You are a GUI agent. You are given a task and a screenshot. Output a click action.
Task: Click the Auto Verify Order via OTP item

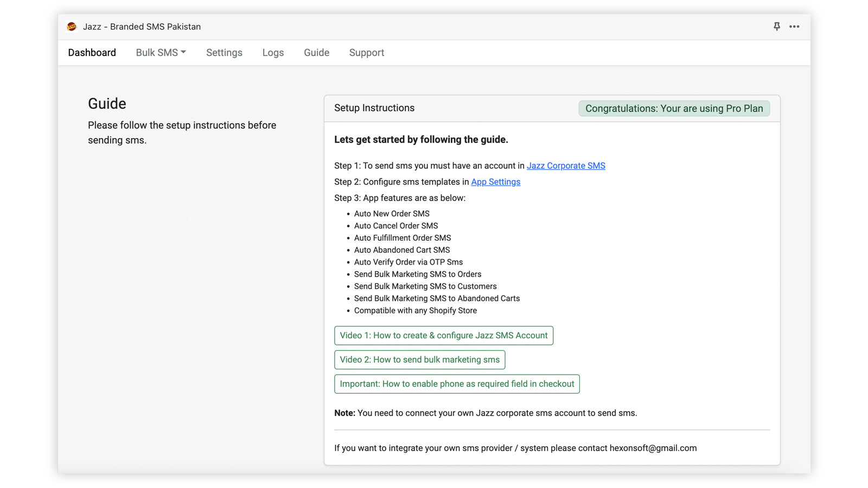point(409,262)
